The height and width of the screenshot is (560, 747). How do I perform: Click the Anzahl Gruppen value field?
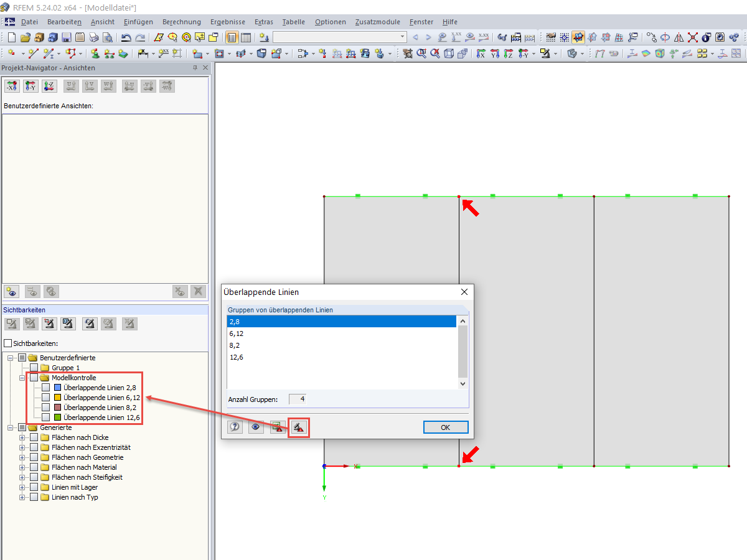pos(298,399)
